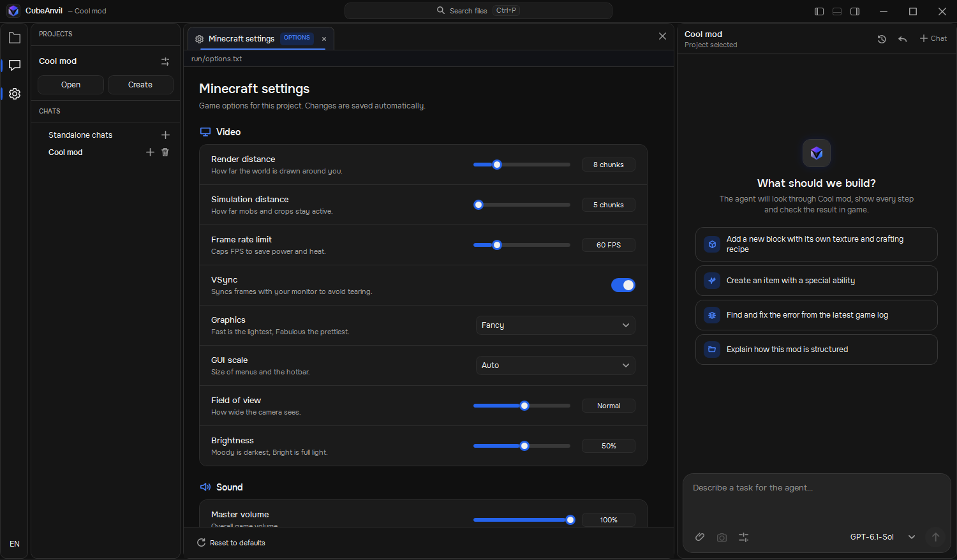Click the Open project button

click(71, 85)
